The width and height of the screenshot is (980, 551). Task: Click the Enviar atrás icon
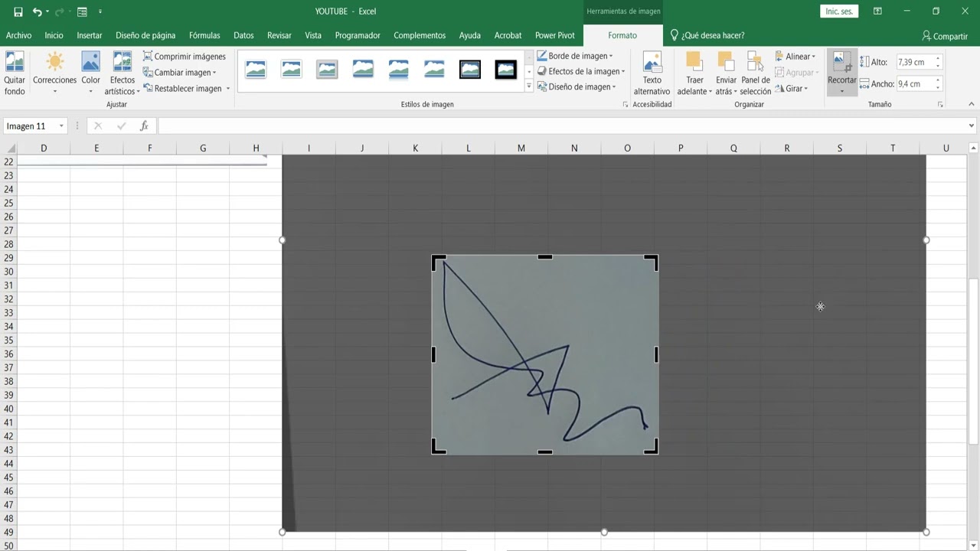[x=725, y=62]
